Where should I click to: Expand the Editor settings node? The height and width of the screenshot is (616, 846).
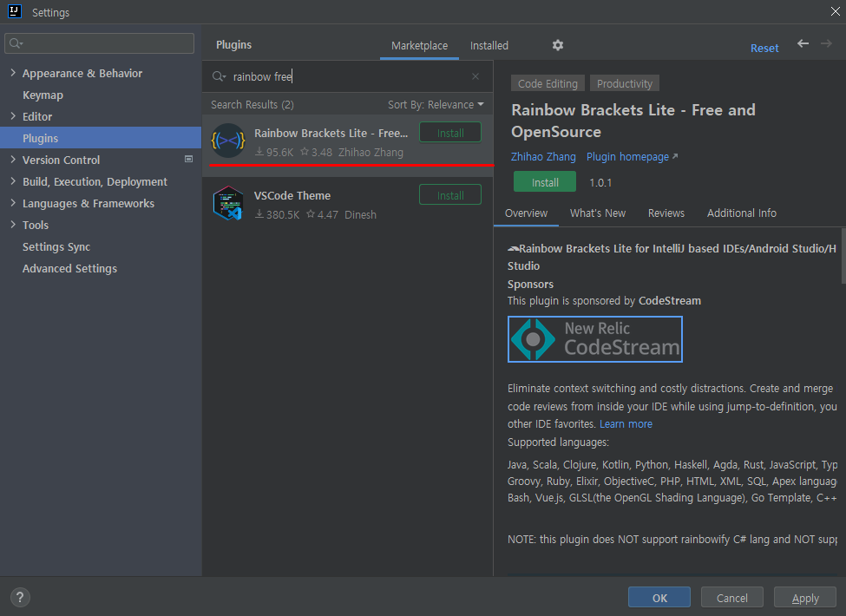(x=13, y=116)
